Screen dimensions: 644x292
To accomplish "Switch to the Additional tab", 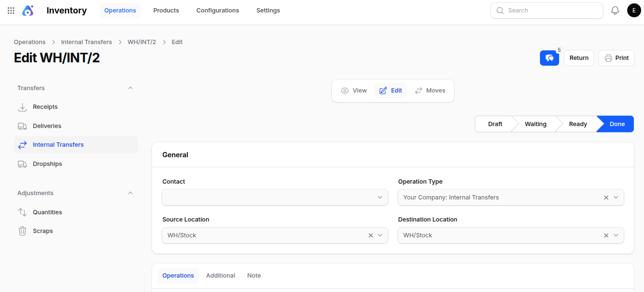I will coord(221,276).
